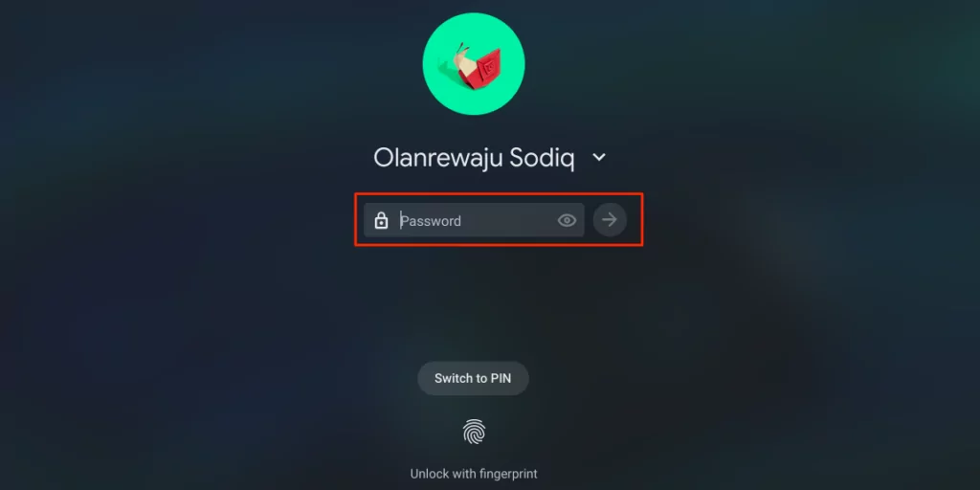Select the round green user picture
This screenshot has width=980, height=490.
[473, 64]
